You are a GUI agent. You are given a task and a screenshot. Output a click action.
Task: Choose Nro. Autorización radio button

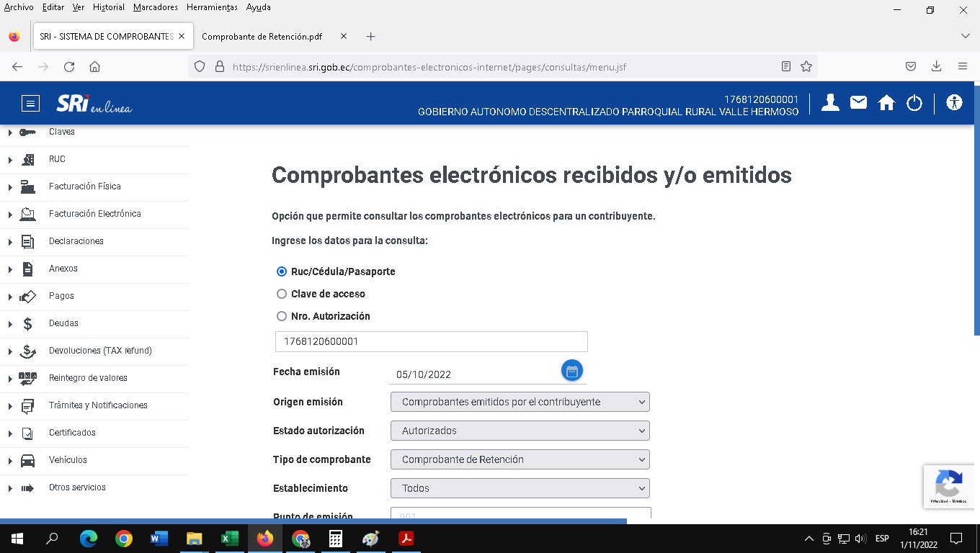coord(282,316)
